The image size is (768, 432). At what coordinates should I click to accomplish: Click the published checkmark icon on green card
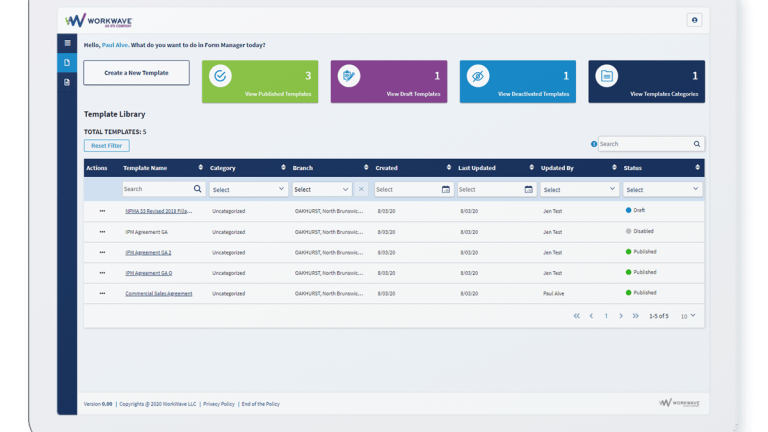pos(220,76)
